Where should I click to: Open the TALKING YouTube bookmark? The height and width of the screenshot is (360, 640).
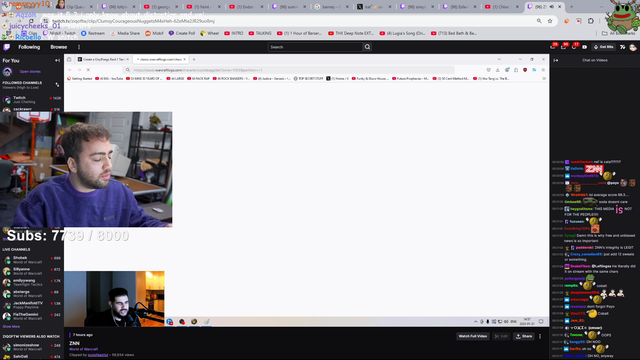[x=260, y=33]
